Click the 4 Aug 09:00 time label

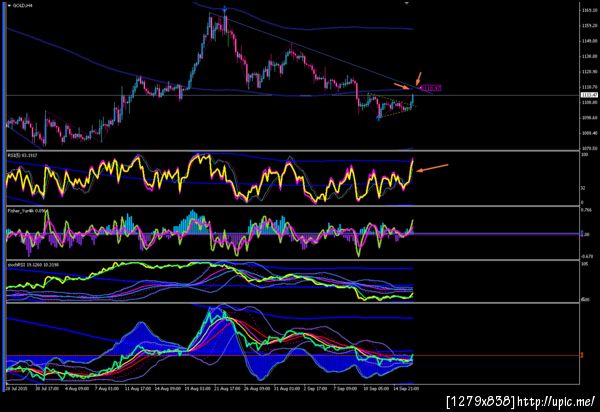(x=77, y=389)
